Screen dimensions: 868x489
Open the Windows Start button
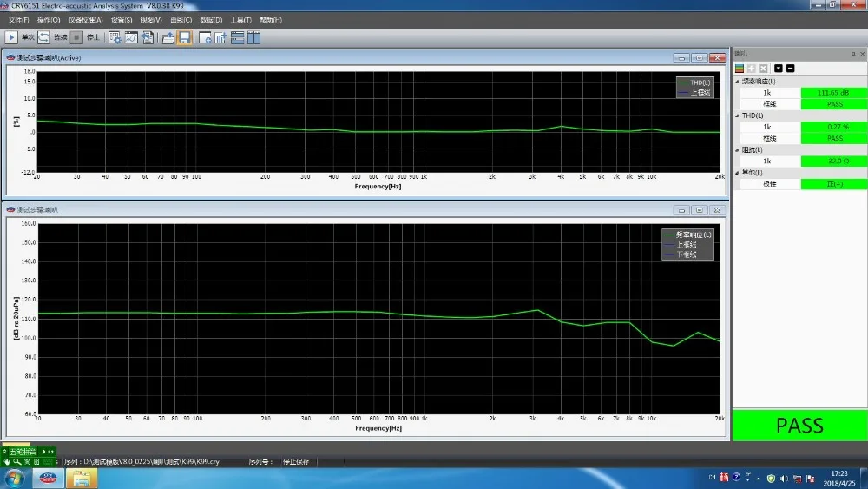tap(15, 479)
